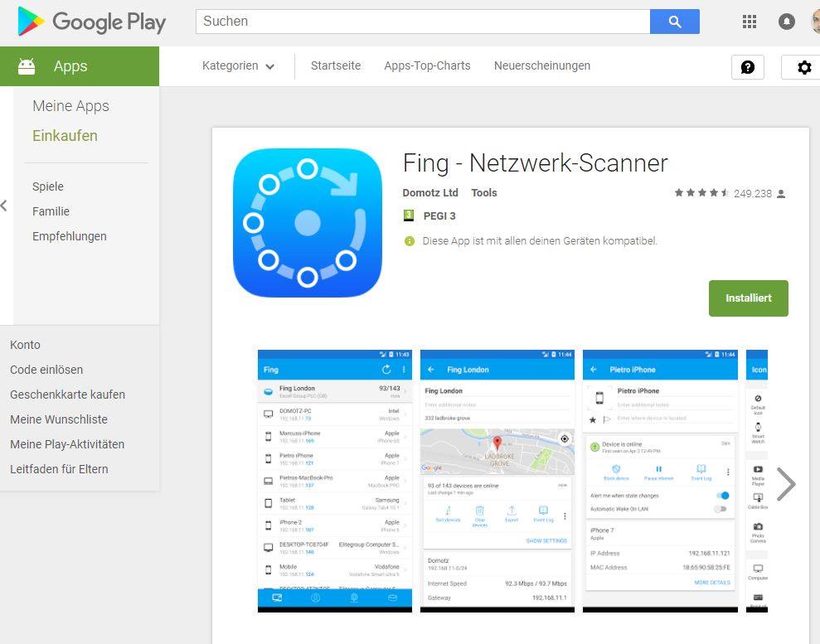This screenshot has height=644, width=820.
Task: Open the Domotz Ltd developer link
Action: [429, 193]
